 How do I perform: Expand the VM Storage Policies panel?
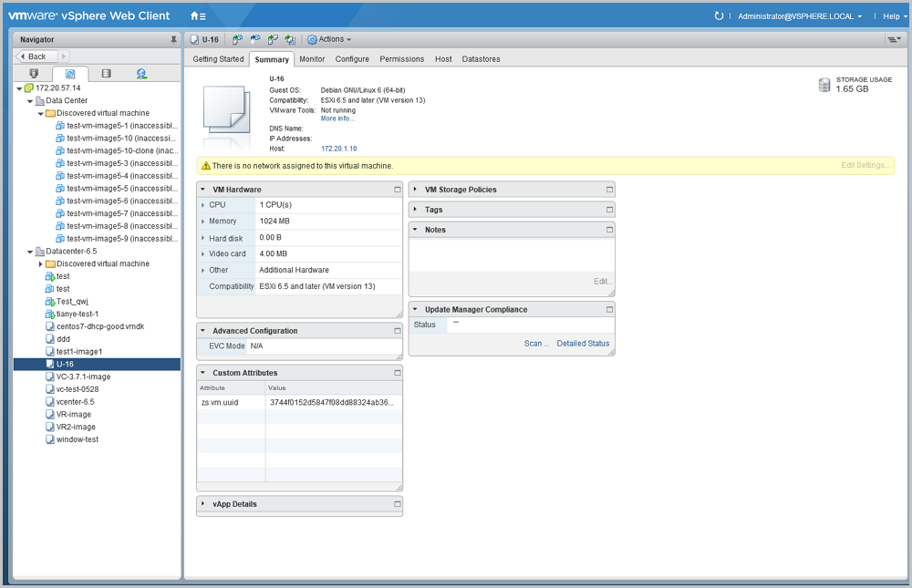tap(415, 190)
